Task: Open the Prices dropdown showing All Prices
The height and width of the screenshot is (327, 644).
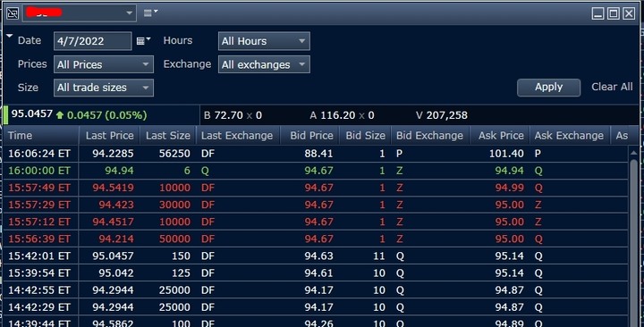Action: (x=104, y=64)
